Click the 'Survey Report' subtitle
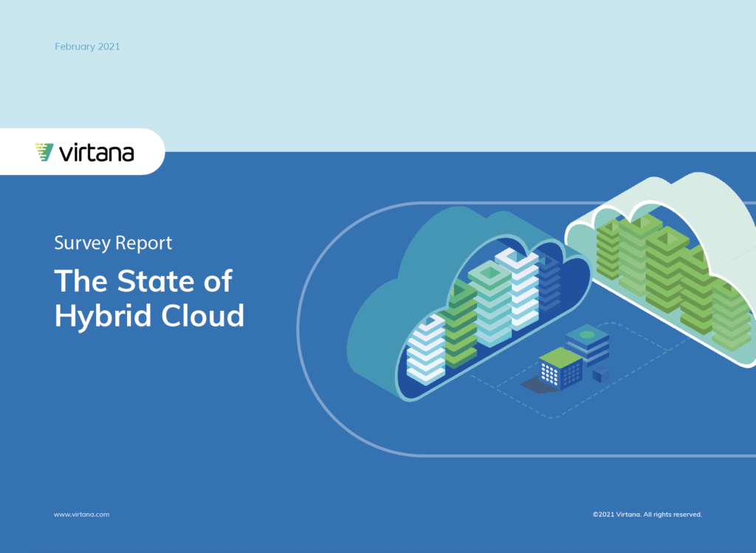This screenshot has height=553, width=756. point(113,243)
